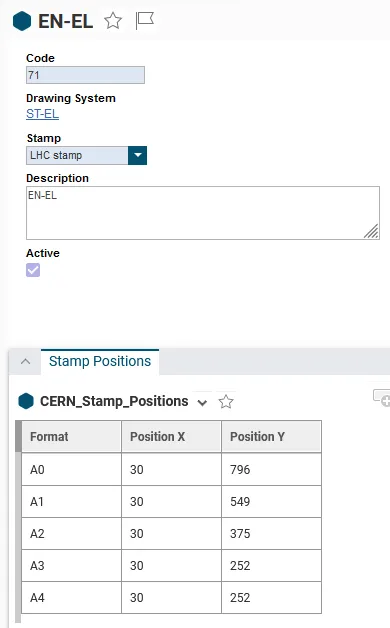Sort by the Position Y column
The image size is (390, 628).
[271, 437]
